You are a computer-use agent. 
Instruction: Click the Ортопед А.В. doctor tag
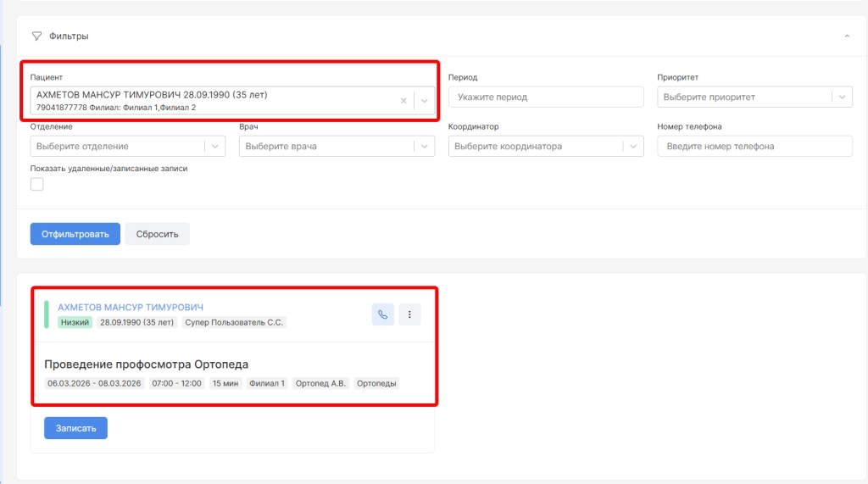[320, 383]
